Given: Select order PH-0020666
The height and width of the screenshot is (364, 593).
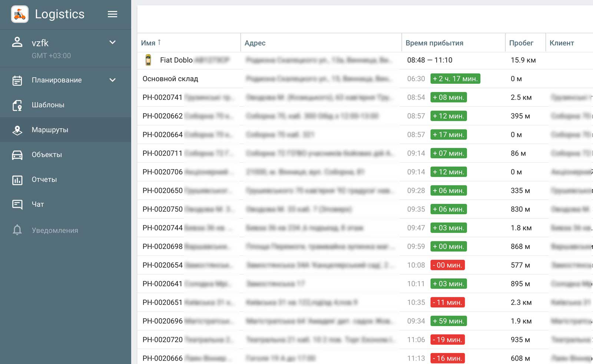Looking at the screenshot, I should coord(365,357).
